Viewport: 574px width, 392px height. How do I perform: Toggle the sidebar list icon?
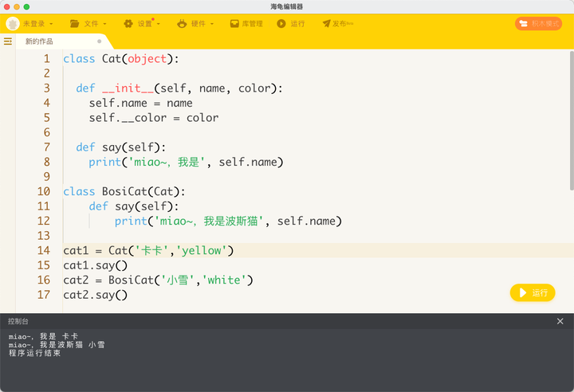pyautogui.click(x=8, y=41)
